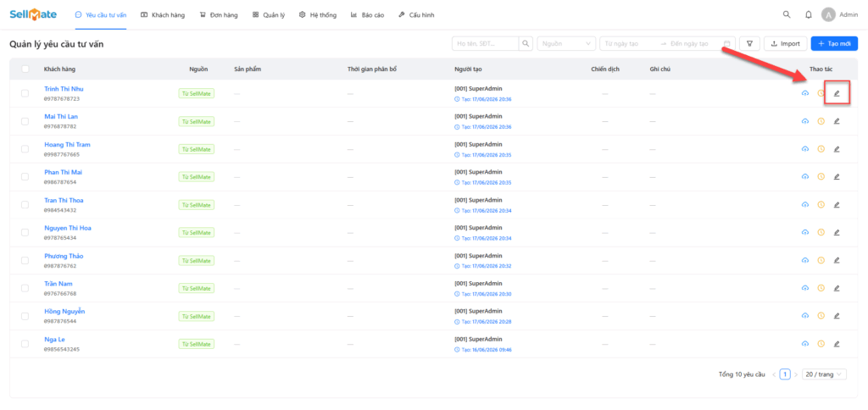Check the row for Mai Thi Lan

click(x=25, y=121)
